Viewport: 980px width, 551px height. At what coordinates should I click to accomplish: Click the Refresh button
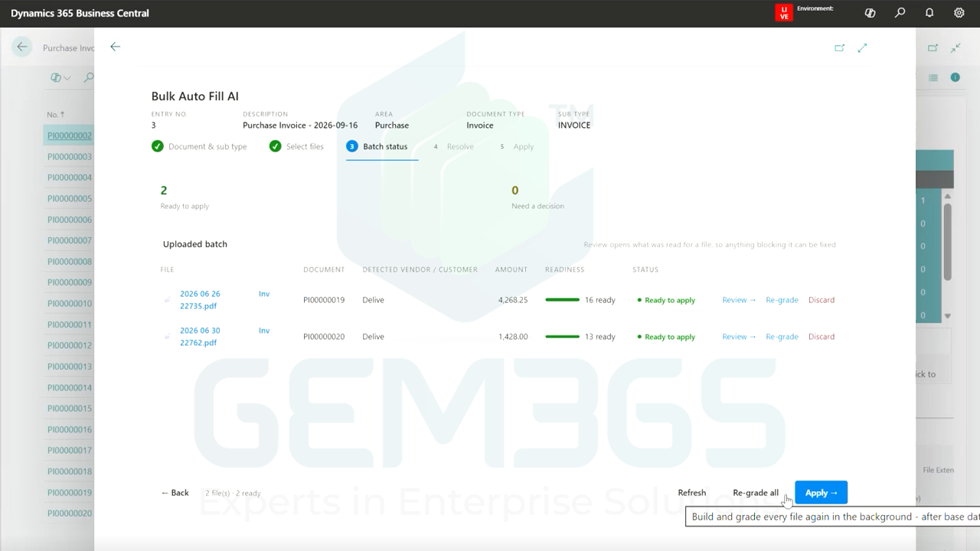[x=692, y=493]
